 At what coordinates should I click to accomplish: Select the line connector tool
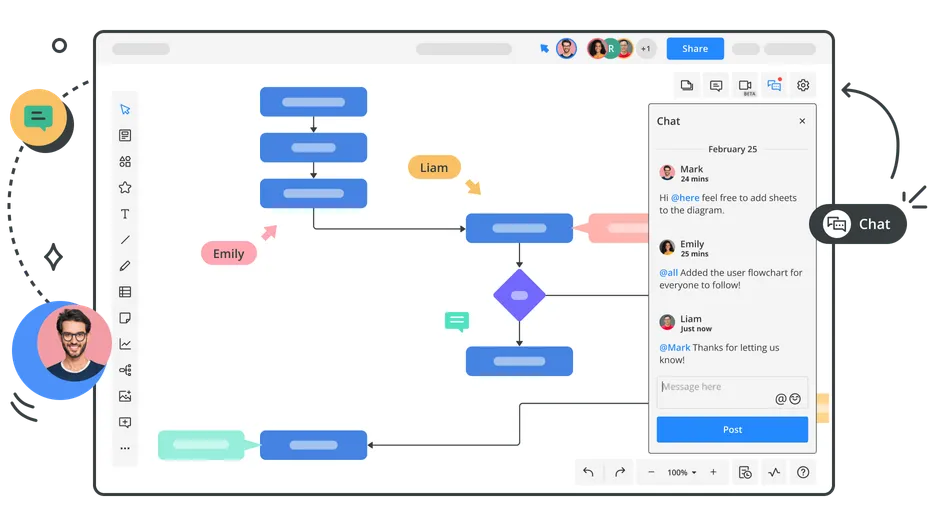125,240
